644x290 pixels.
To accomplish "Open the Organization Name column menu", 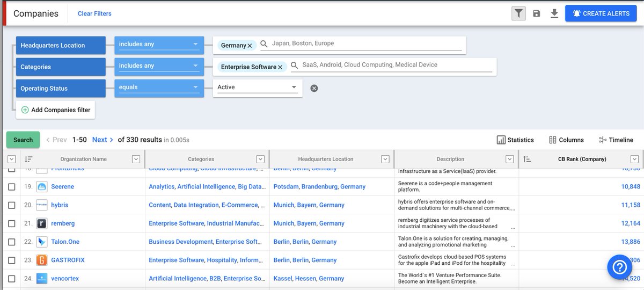I will click(x=136, y=159).
